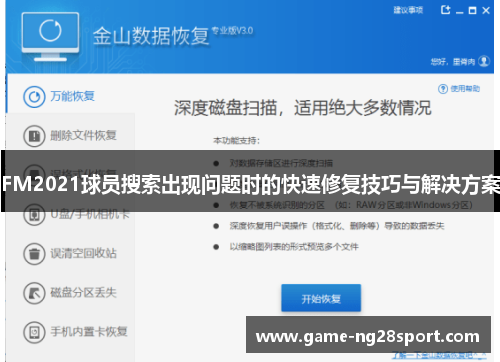This screenshot has width=500, height=362.
Task: Close the 金山数据恢复 window
Action: click(486, 11)
